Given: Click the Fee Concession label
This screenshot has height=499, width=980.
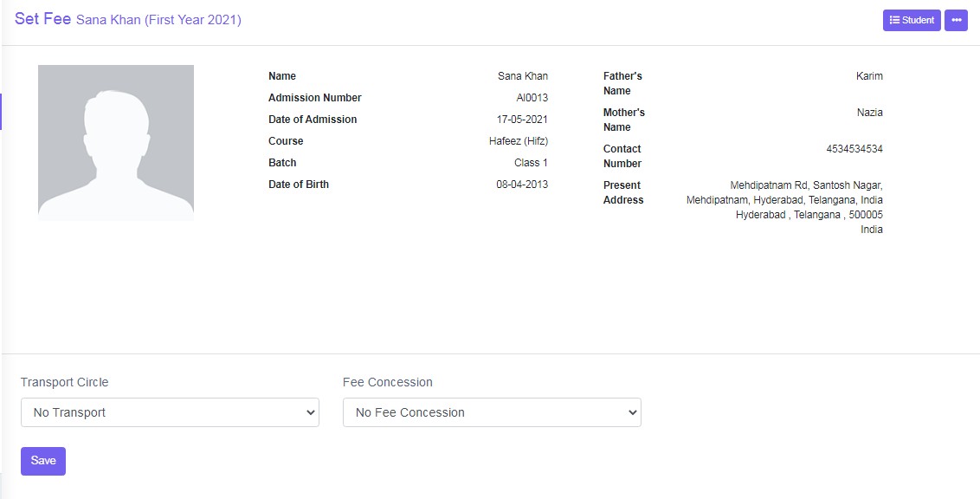Looking at the screenshot, I should 388,382.
